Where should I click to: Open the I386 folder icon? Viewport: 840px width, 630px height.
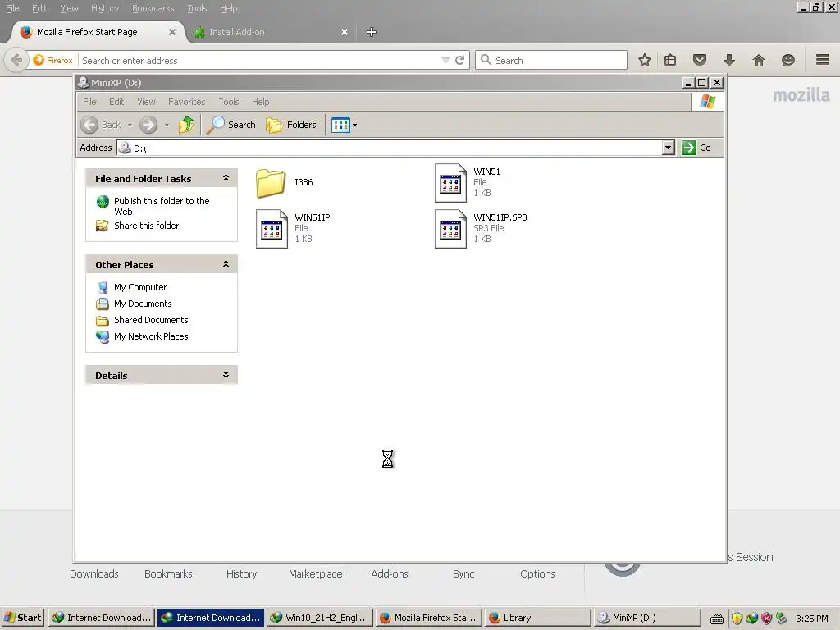(x=271, y=183)
